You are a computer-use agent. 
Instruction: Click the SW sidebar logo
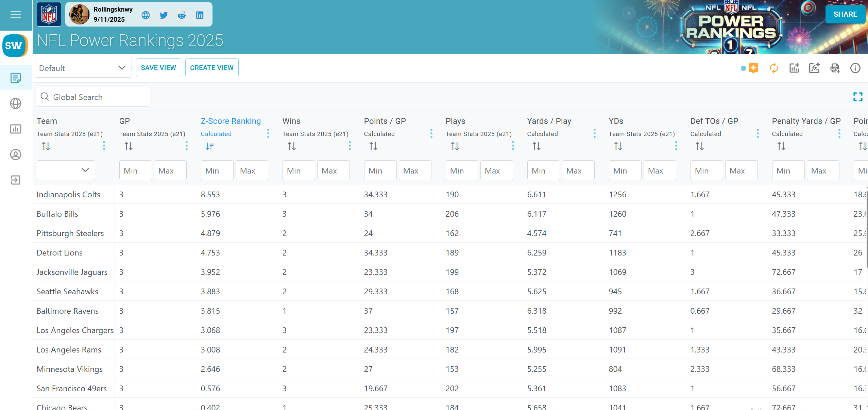pos(15,46)
